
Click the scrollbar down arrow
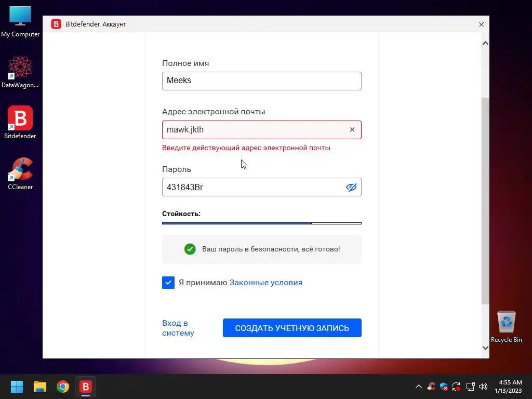coord(485,348)
